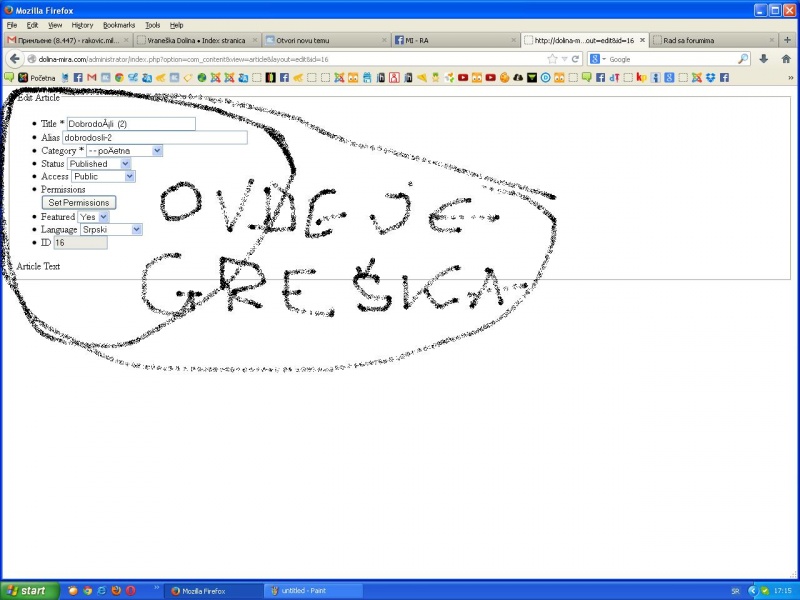Open the red 'kp' bookmark icon
The width and height of the screenshot is (800, 600).
pos(641,78)
